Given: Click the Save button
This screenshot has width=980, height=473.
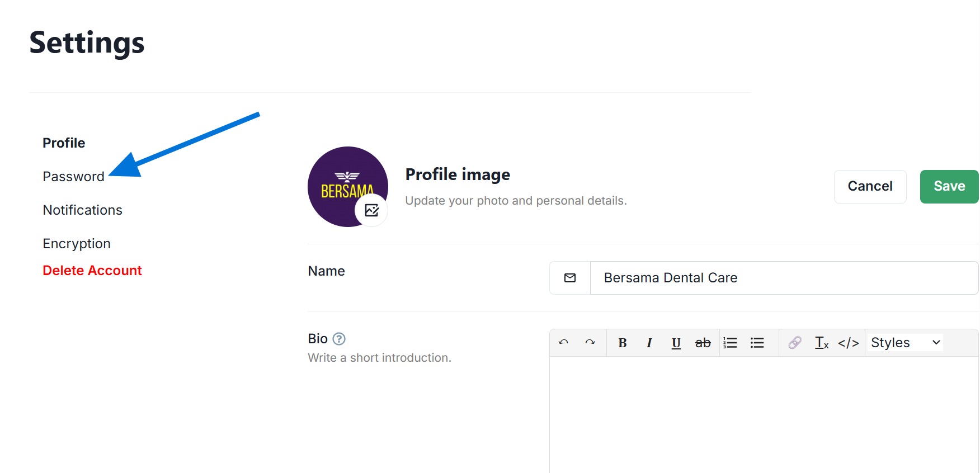Looking at the screenshot, I should (949, 187).
